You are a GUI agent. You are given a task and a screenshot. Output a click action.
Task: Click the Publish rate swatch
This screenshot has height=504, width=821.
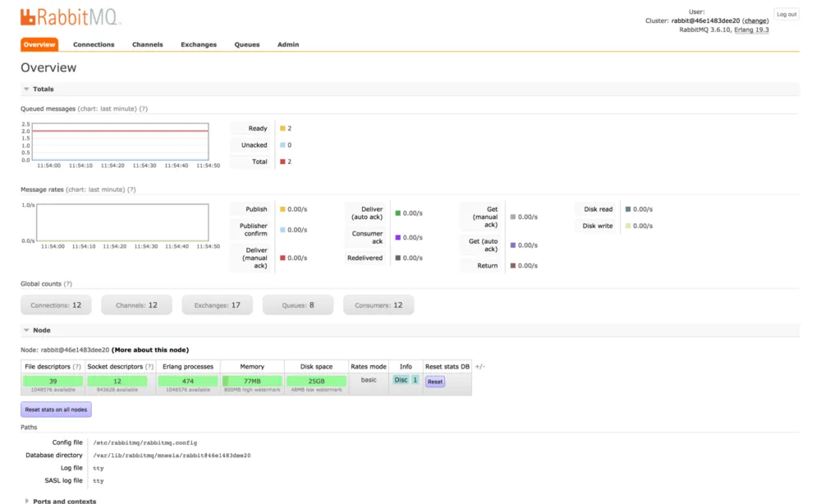click(x=282, y=209)
